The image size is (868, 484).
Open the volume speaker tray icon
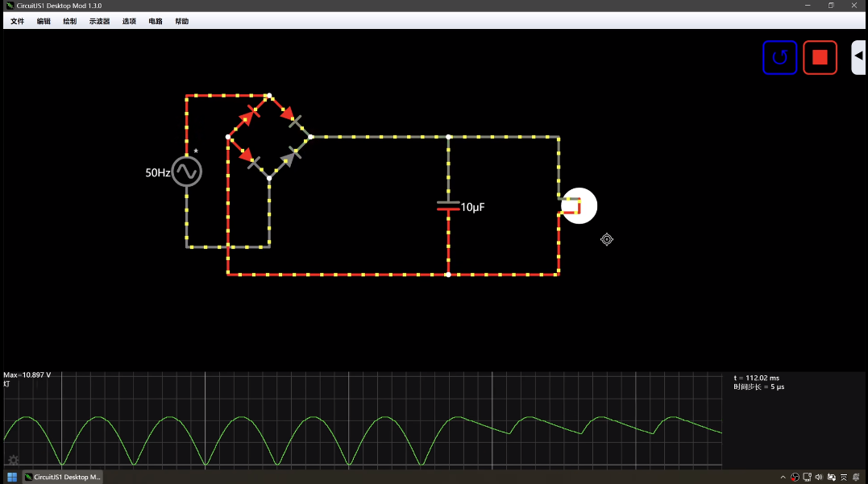(x=820, y=478)
